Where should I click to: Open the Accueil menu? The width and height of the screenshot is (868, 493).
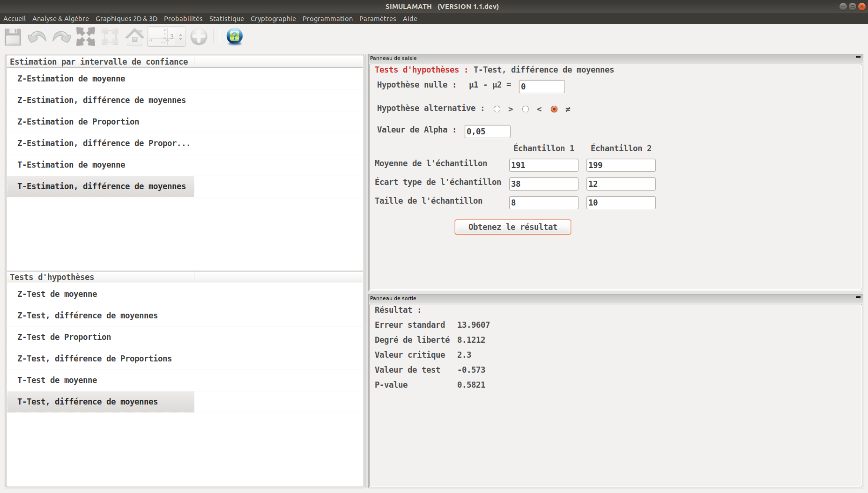[x=15, y=19]
